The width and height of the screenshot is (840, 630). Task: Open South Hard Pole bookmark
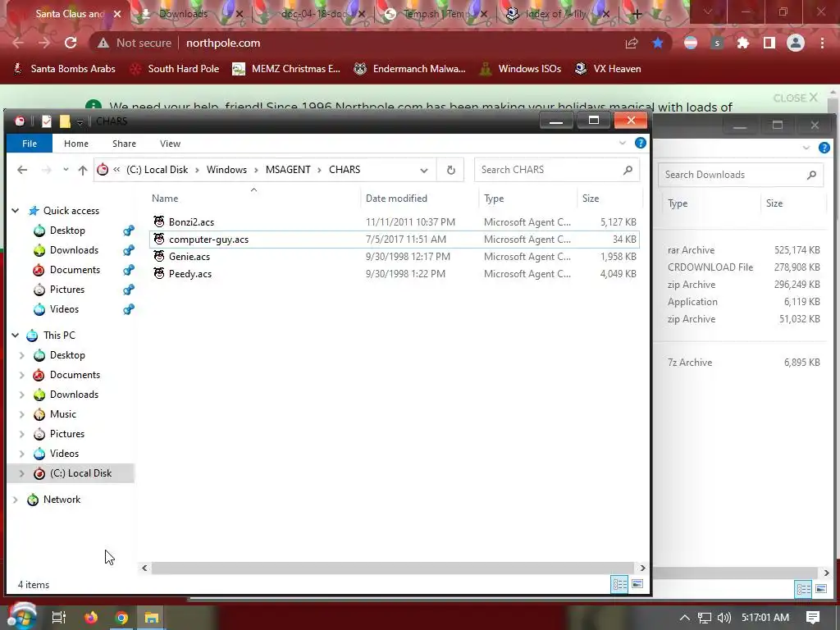(x=176, y=69)
